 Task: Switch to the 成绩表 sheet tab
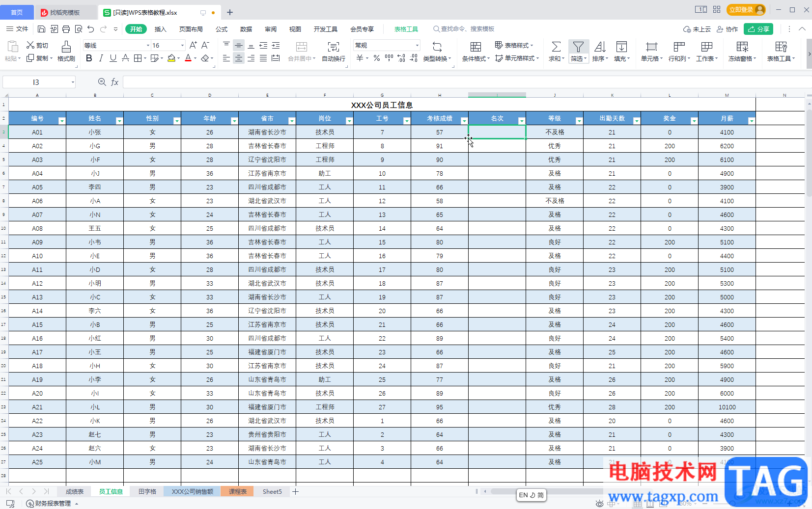point(75,491)
